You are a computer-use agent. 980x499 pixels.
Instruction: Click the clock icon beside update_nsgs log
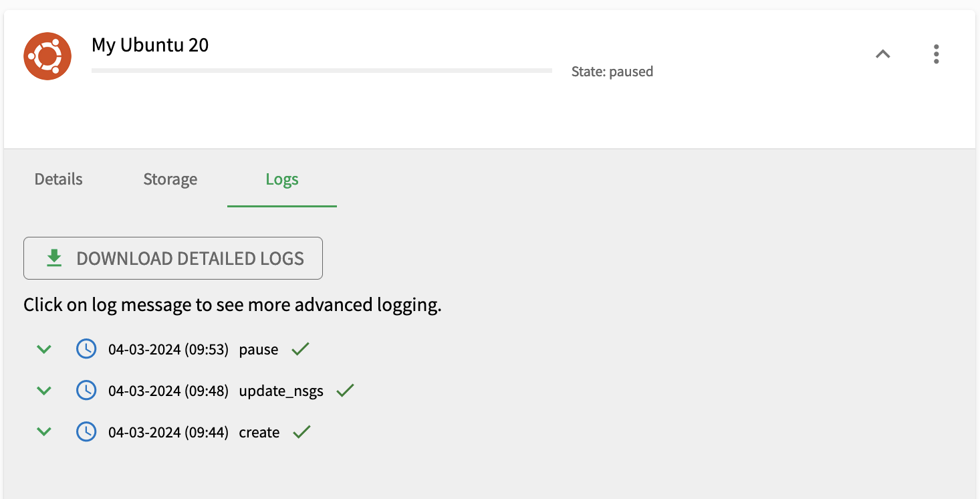[86, 391]
